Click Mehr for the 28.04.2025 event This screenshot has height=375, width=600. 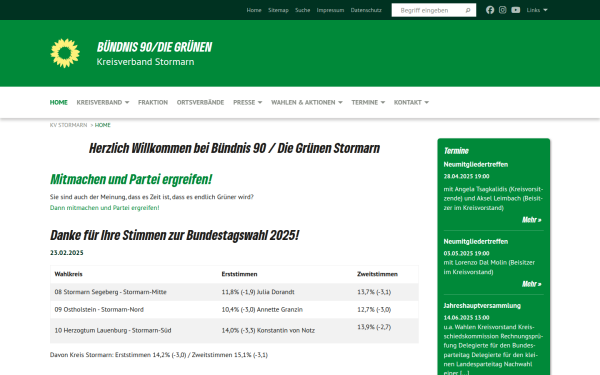pos(532,220)
